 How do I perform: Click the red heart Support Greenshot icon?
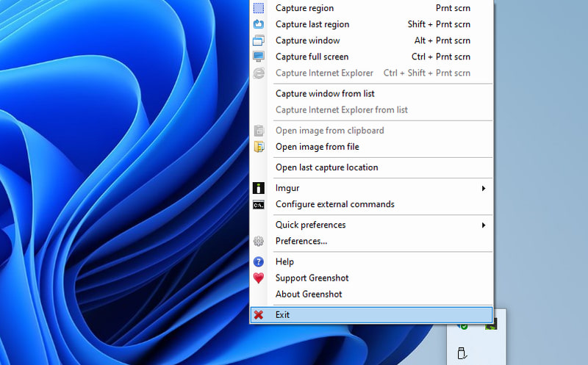point(259,278)
